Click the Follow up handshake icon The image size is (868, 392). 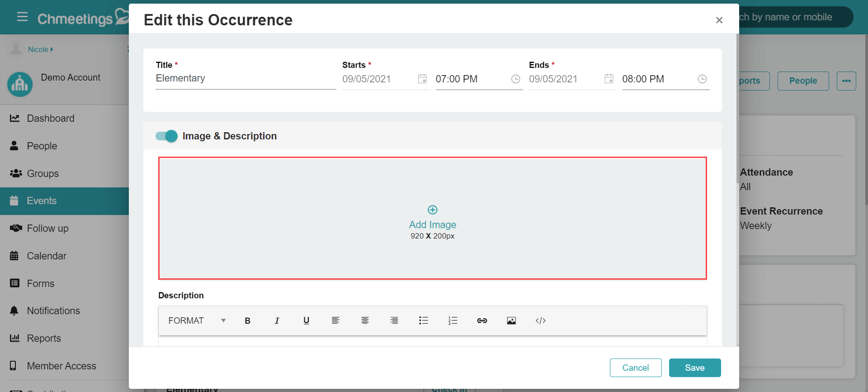coord(16,228)
